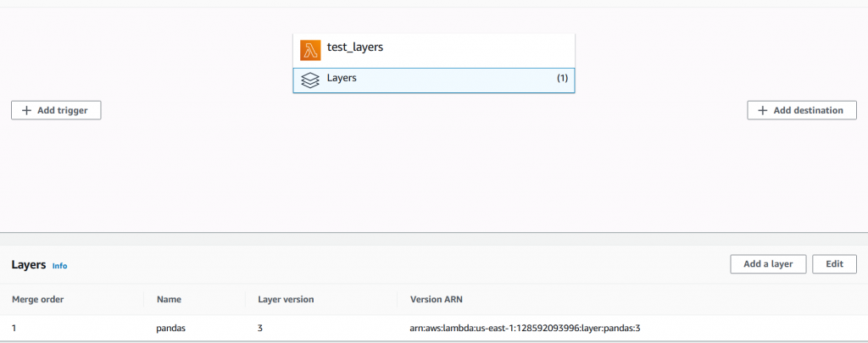
Task: Click the Edit button in Layers panel
Action: [834, 264]
